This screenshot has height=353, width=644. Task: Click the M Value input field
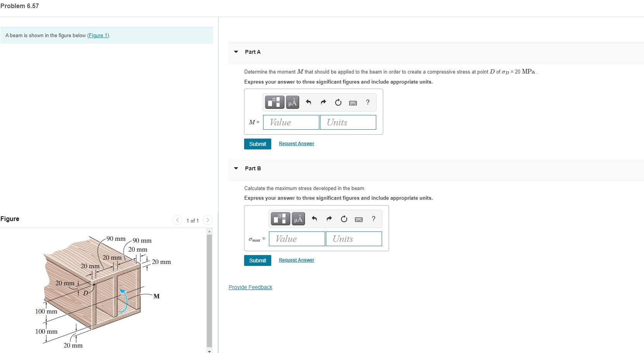point(291,122)
